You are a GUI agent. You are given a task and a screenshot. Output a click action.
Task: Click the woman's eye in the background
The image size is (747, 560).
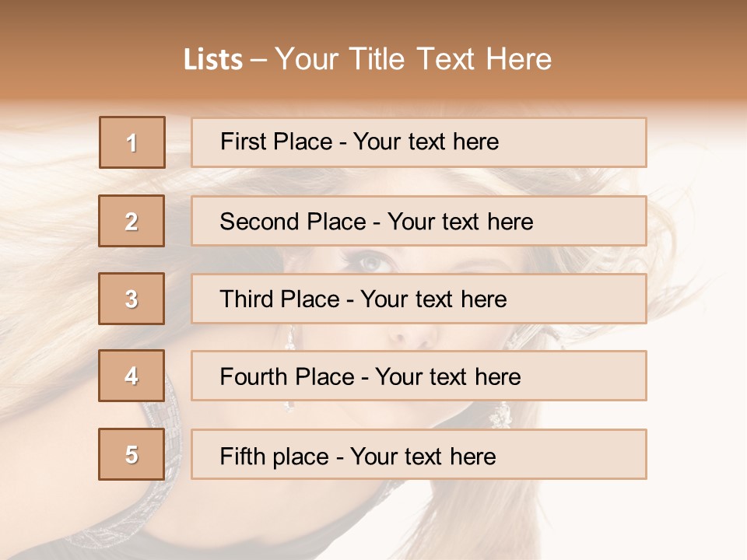pyautogui.click(x=373, y=261)
